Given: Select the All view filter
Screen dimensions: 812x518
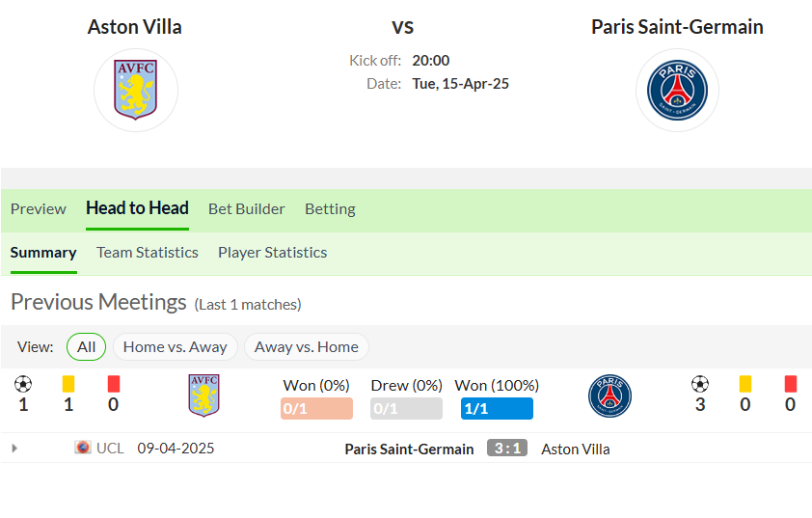Looking at the screenshot, I should 86,347.
